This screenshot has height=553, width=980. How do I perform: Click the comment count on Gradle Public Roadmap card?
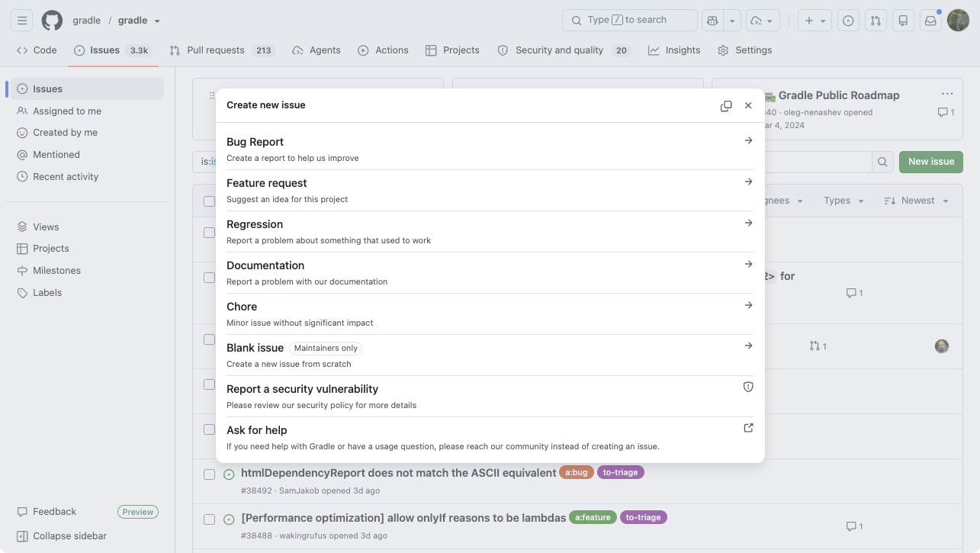[x=946, y=112]
